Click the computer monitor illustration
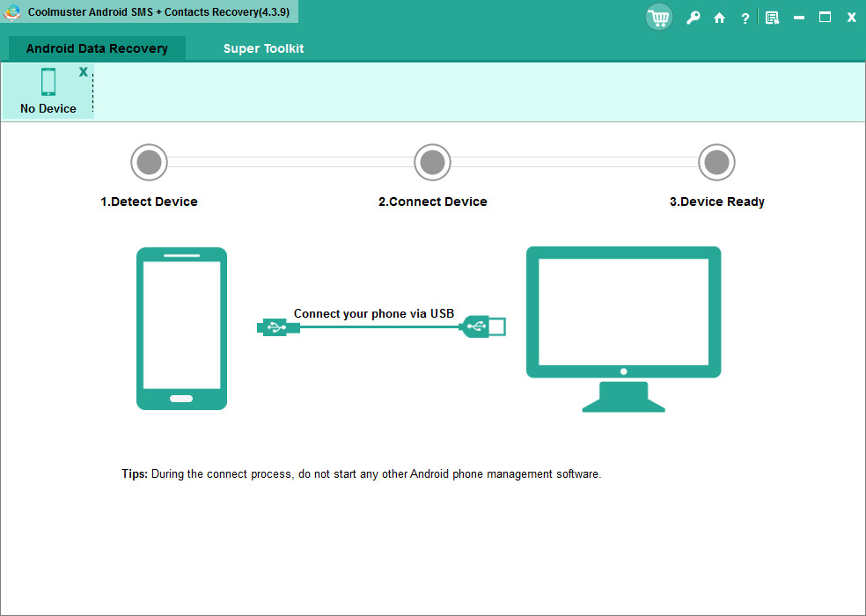 tap(624, 329)
